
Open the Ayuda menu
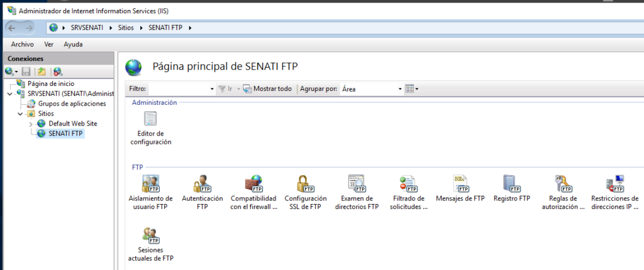pyautogui.click(x=73, y=45)
